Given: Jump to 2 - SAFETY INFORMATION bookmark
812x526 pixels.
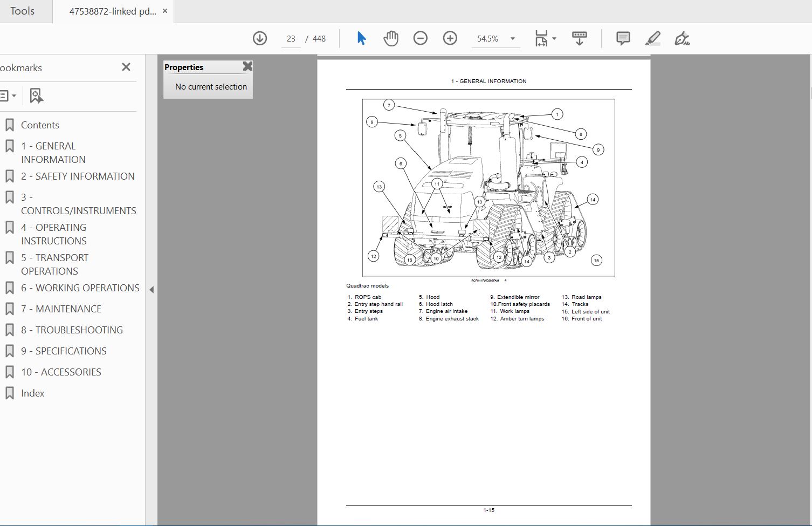Looking at the screenshot, I should 77,176.
